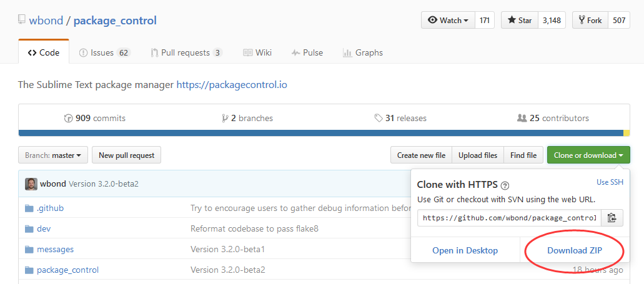
Task: View the 25 contributors page
Action: pos(553,118)
